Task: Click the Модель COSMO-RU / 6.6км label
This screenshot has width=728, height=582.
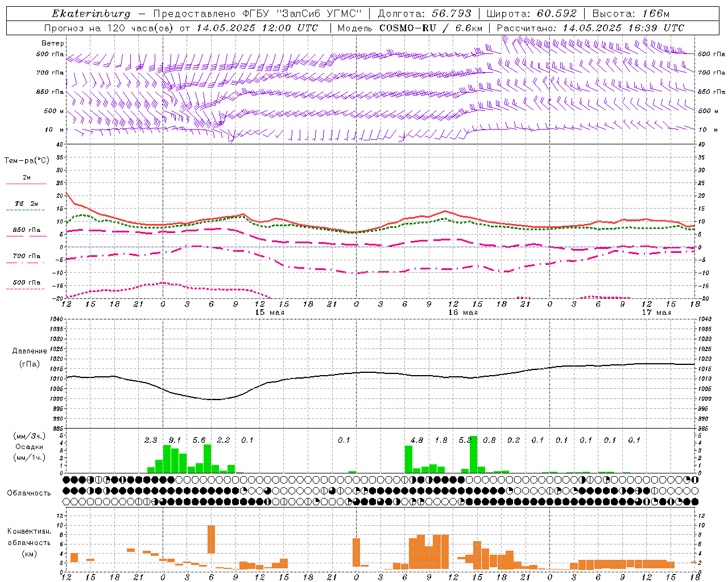Action: [410, 28]
